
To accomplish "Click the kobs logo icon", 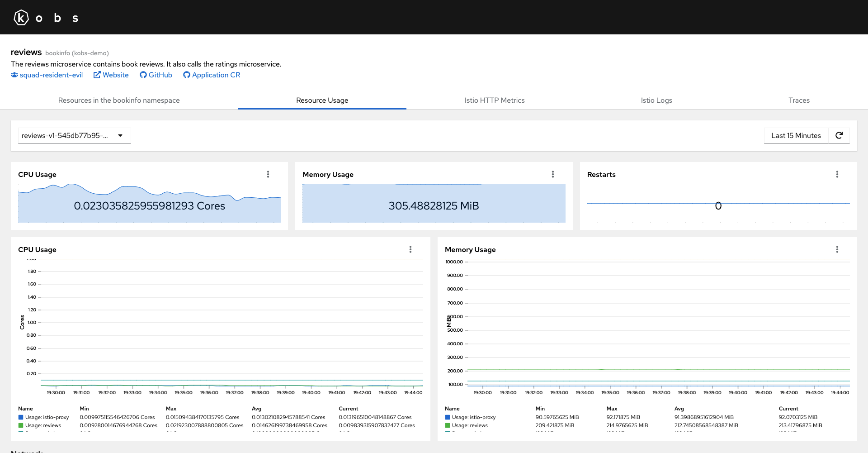I will point(21,18).
